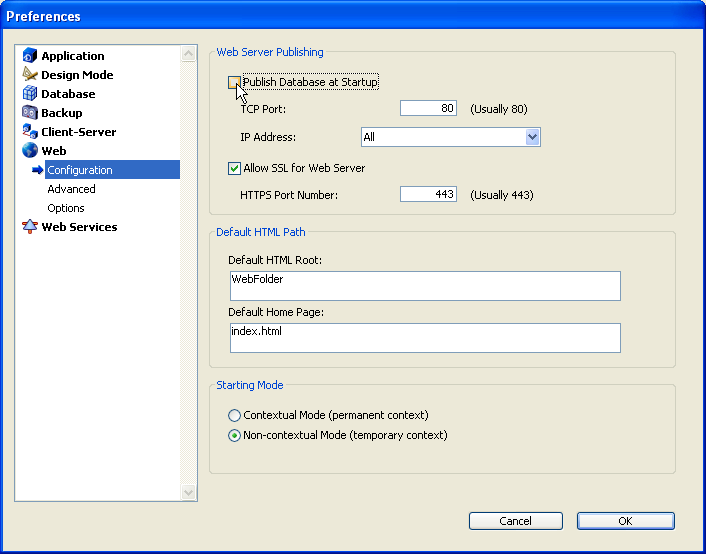Uncheck Allow SSL for Web Server

click(x=234, y=168)
